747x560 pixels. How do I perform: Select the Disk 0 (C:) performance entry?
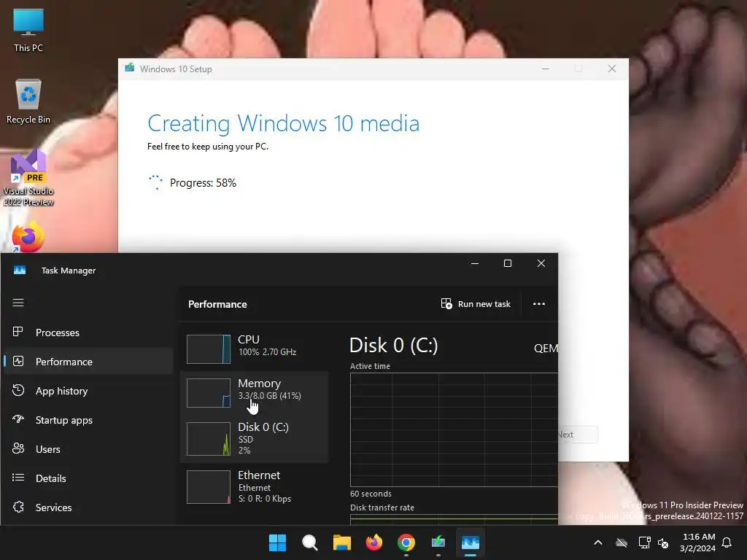click(x=255, y=438)
